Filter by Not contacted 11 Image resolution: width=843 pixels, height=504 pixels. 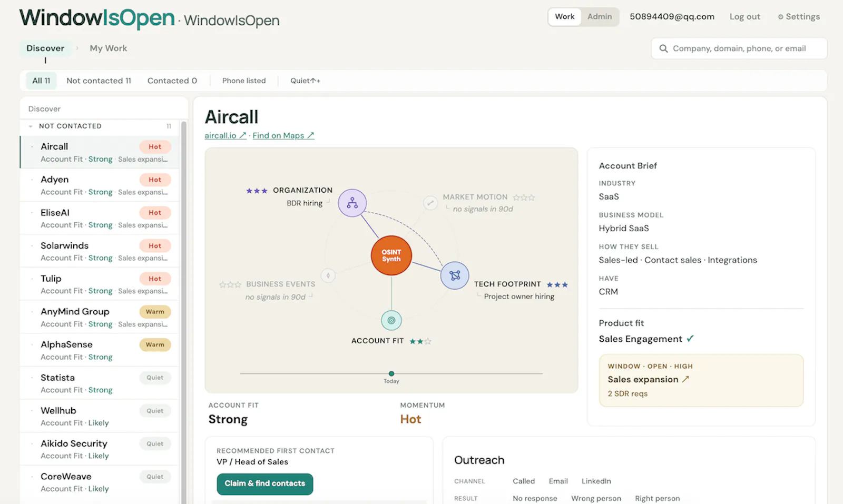[99, 81]
